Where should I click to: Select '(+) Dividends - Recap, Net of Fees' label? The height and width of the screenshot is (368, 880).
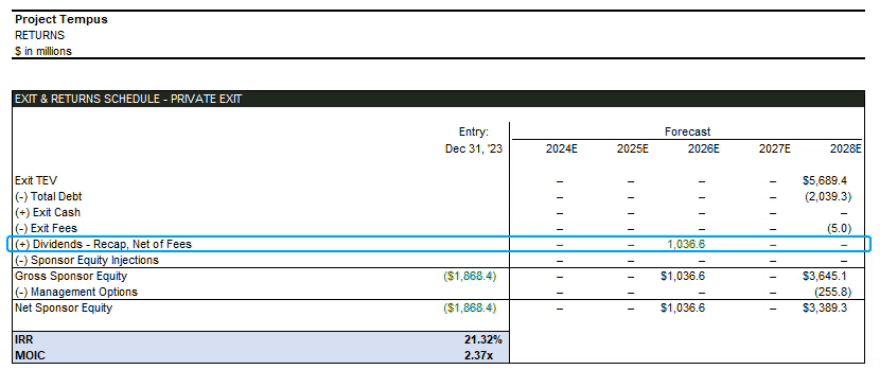click(103, 244)
